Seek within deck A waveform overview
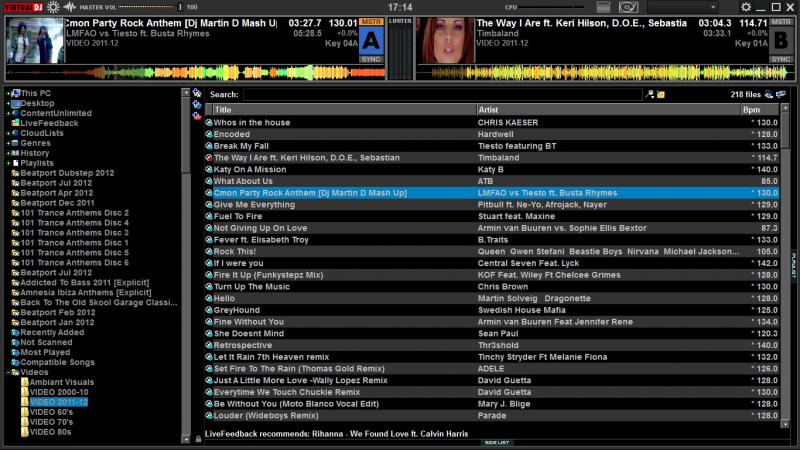Screen dimensions: 800x450 tap(196, 72)
